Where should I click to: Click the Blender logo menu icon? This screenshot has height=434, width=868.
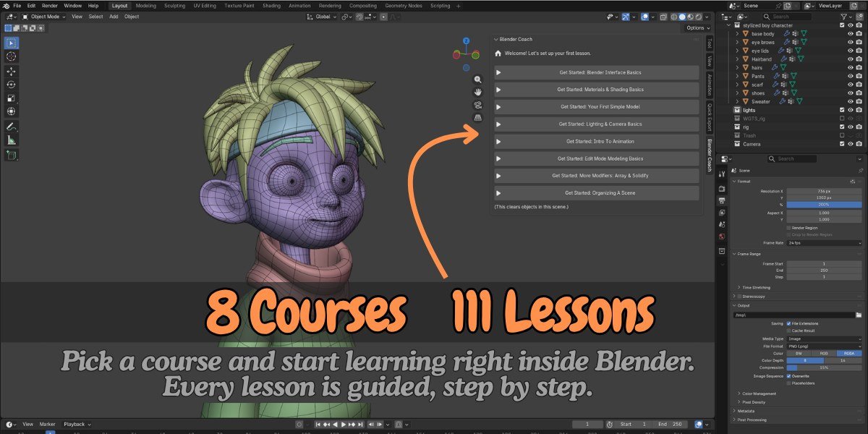point(6,5)
